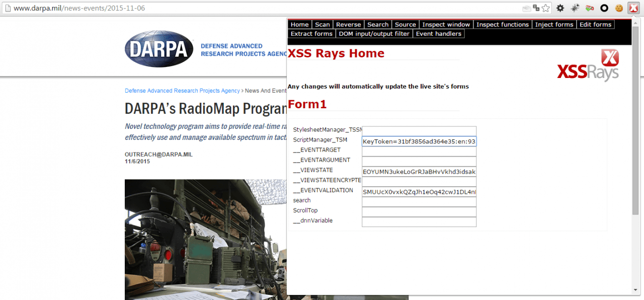Click the green tag extension icon
This screenshot has height=300, width=644.
point(590,8)
